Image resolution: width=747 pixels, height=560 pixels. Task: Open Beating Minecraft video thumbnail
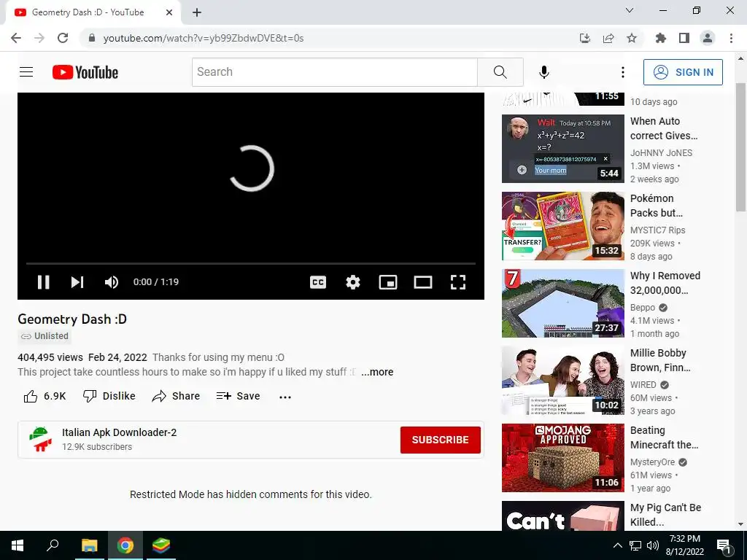(562, 458)
